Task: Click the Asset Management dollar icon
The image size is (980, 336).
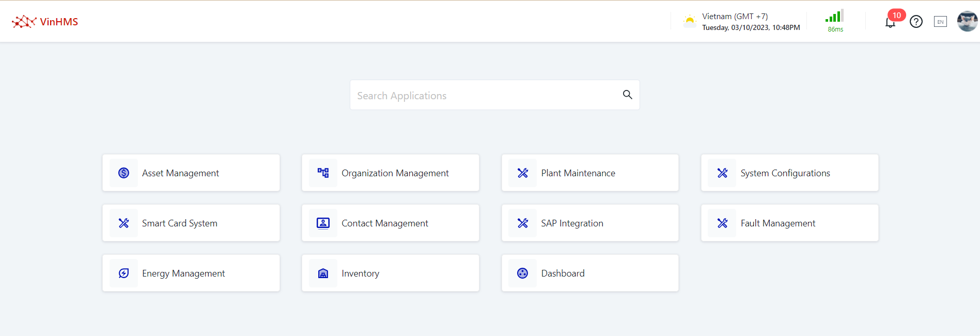Action: click(124, 173)
